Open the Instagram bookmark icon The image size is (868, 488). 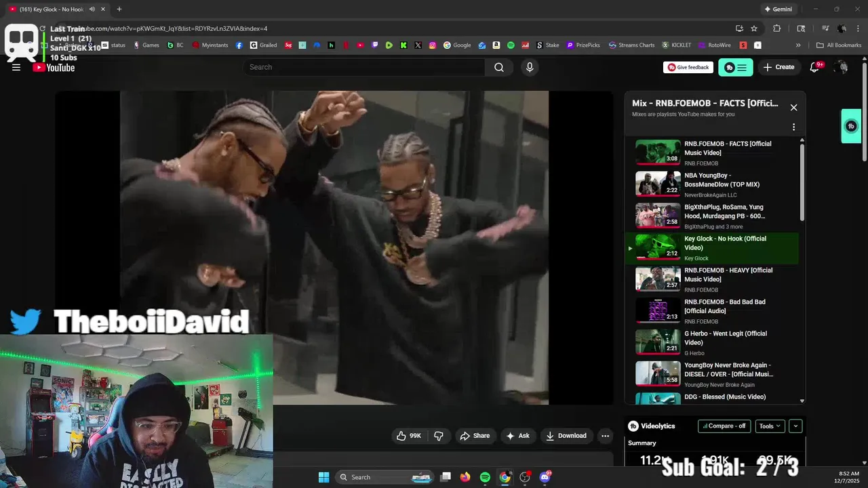point(433,45)
